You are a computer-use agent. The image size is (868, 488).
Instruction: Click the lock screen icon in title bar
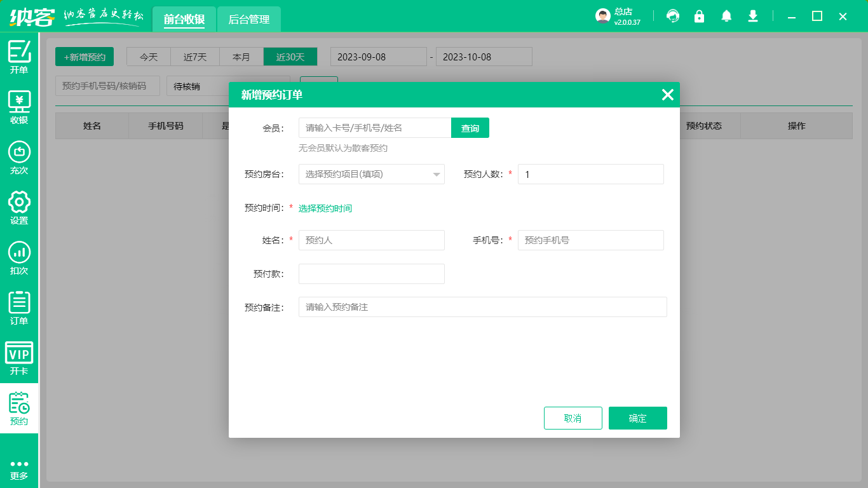[699, 16]
